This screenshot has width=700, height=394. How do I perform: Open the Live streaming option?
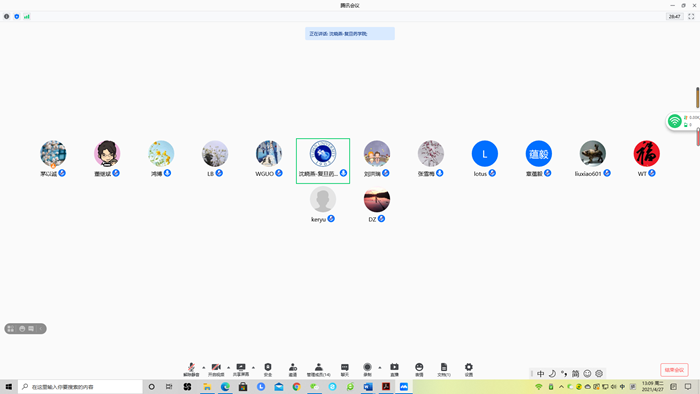(394, 369)
